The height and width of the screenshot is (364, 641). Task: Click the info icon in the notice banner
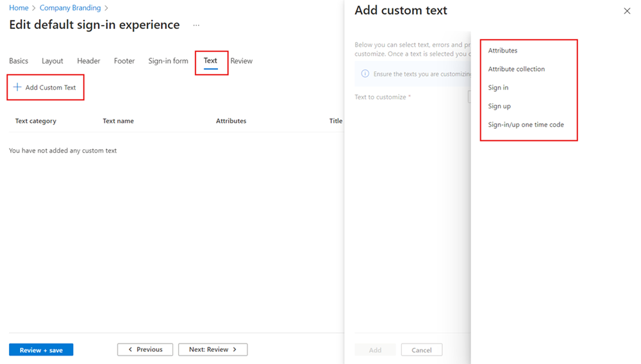point(365,74)
